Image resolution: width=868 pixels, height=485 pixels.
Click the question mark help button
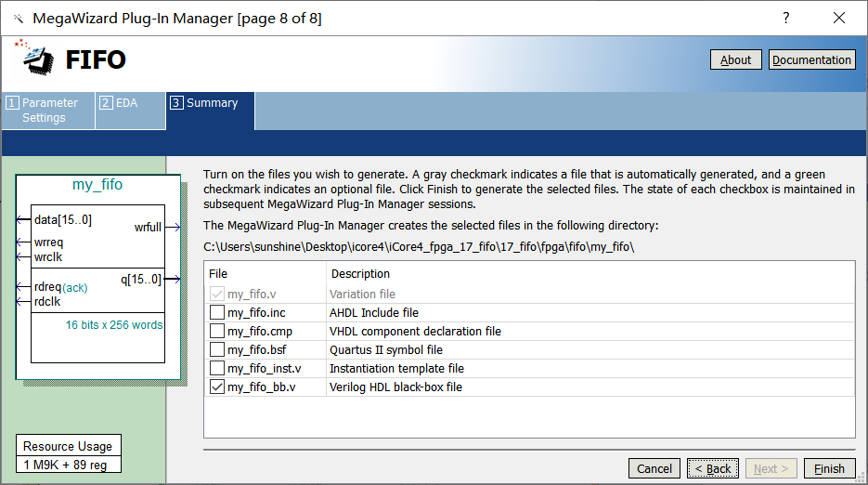coord(786,18)
